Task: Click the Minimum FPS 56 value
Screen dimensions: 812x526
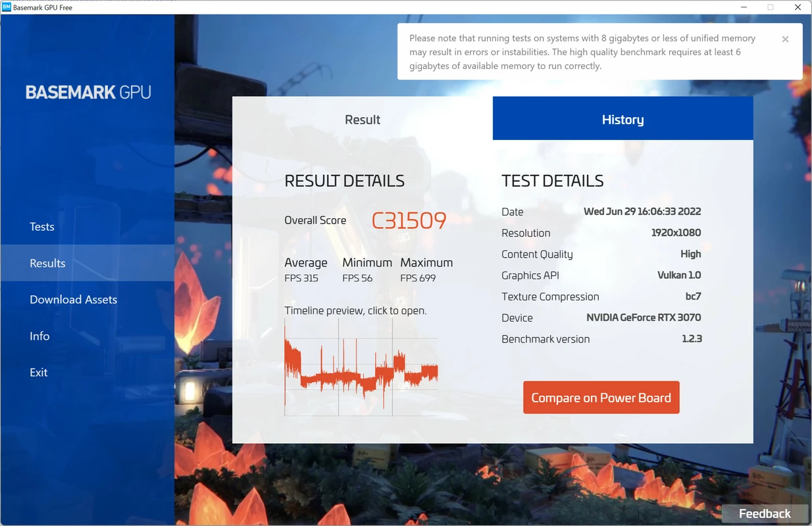Action: point(357,278)
